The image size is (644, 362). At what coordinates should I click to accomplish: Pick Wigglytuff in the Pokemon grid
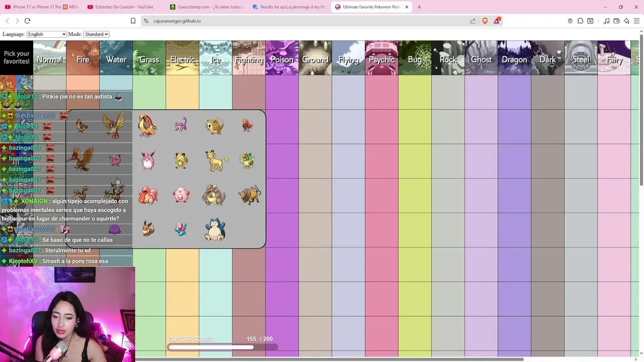[147, 160]
